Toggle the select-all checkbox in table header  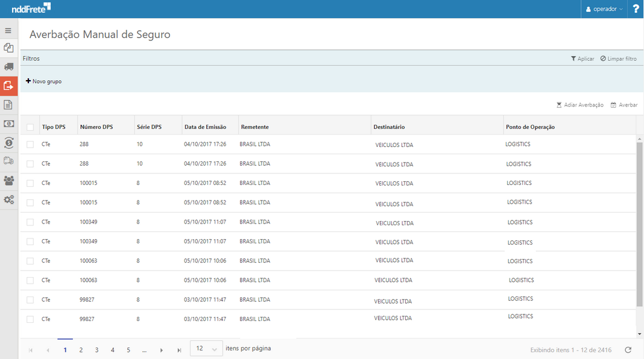(x=30, y=127)
